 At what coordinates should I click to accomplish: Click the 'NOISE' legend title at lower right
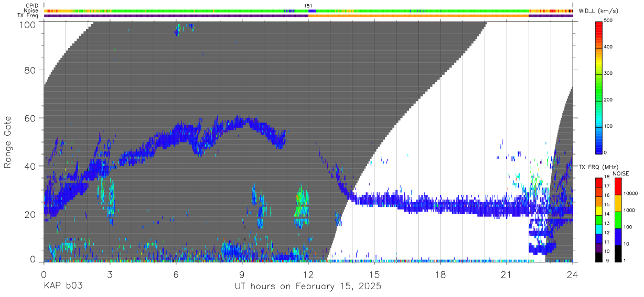[x=622, y=173]
